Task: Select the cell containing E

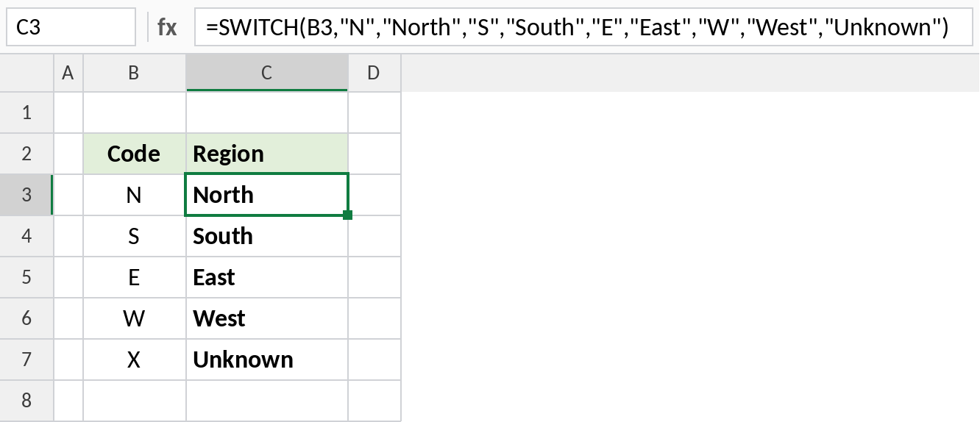Action: (134, 277)
